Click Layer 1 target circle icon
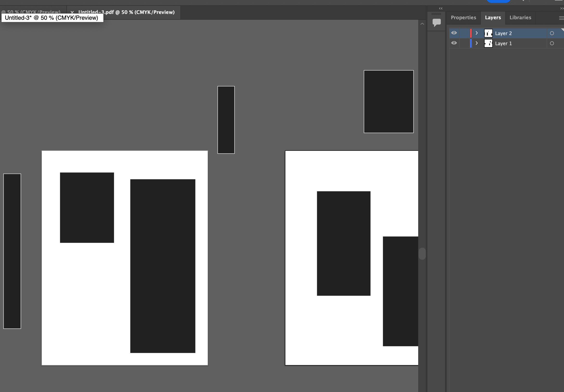The width and height of the screenshot is (564, 392). click(x=552, y=44)
